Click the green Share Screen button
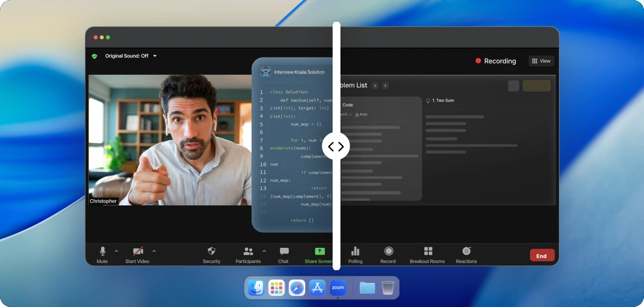This screenshot has width=644, height=307. pyautogui.click(x=319, y=255)
